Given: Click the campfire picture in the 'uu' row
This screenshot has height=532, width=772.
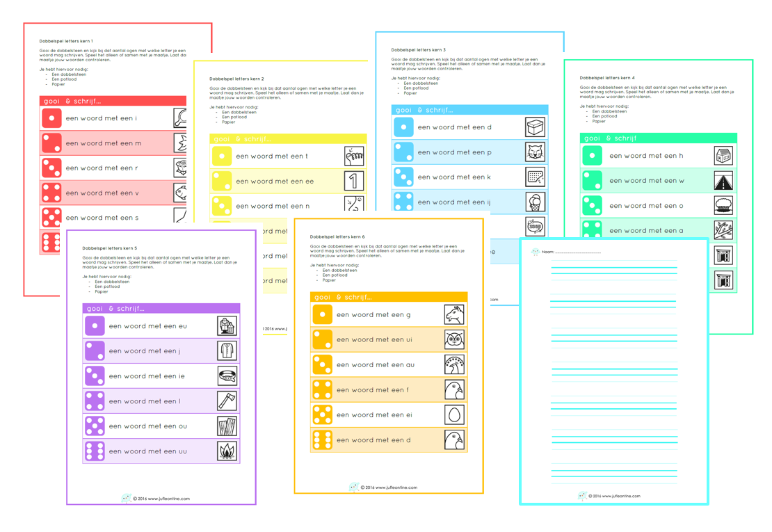Looking at the screenshot, I should tap(227, 451).
